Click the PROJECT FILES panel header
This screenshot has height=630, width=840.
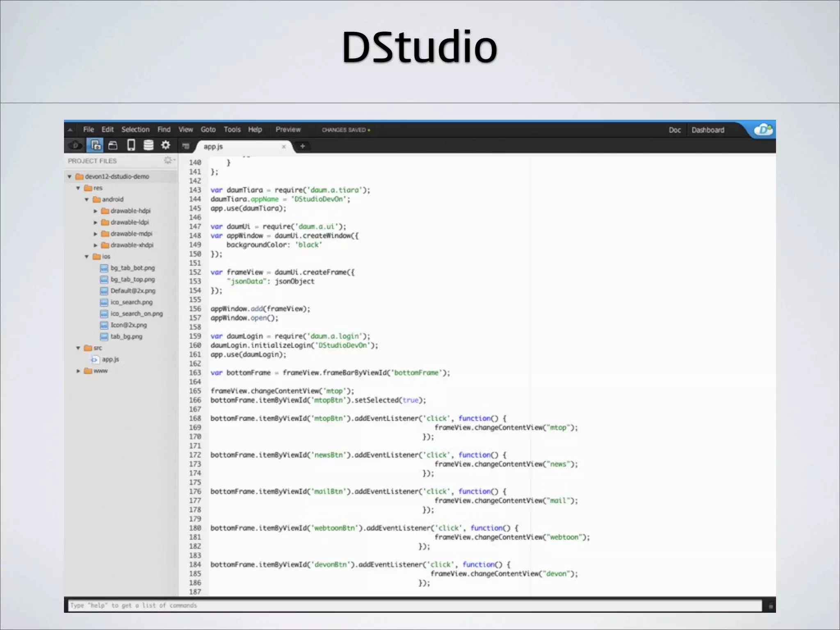click(92, 161)
